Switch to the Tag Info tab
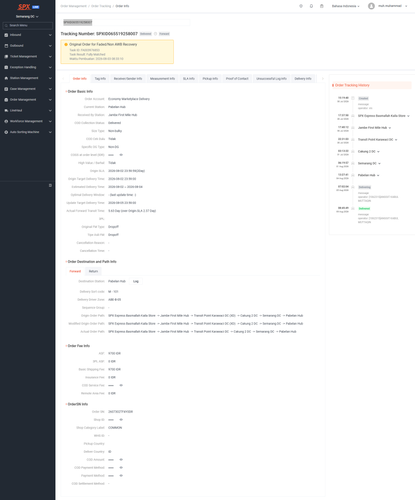415x500 pixels. pos(100,79)
